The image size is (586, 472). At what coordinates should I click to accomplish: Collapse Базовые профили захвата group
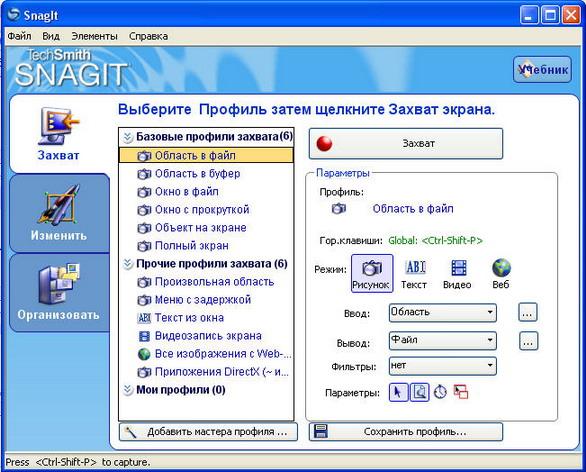click(x=128, y=137)
